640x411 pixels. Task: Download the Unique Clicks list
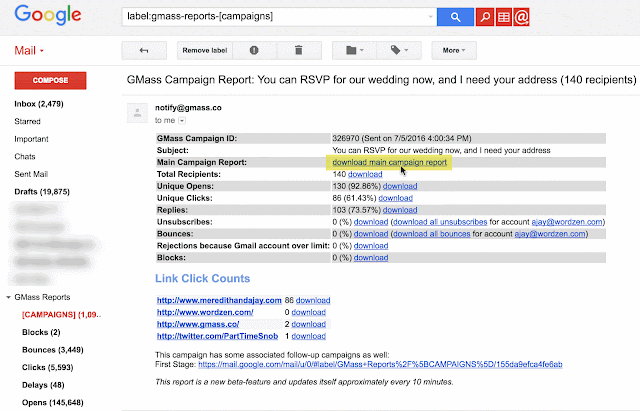pos(396,198)
